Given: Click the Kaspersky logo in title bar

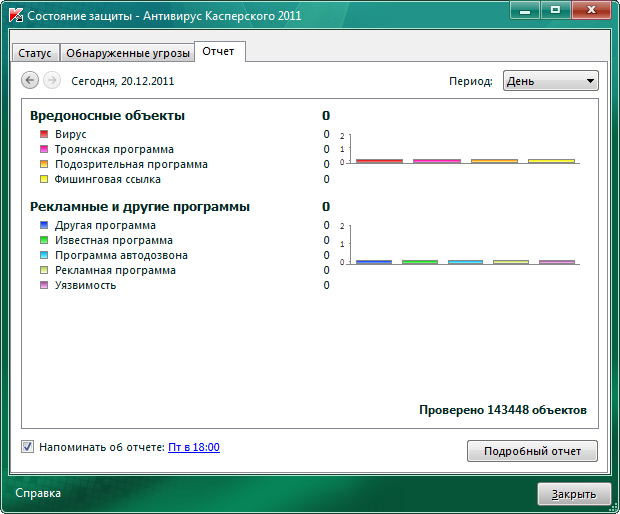Looking at the screenshot, I should 16,16.
